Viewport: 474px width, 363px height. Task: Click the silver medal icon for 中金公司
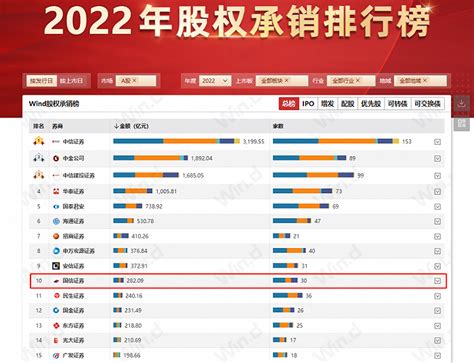click(x=39, y=158)
